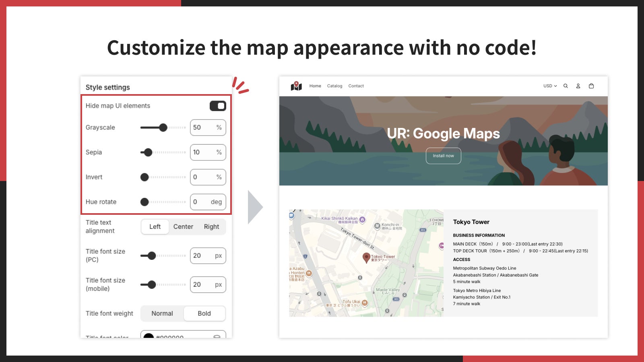Click the ACCESS label in info panel
This screenshot has height=362, width=644.
coord(461,260)
